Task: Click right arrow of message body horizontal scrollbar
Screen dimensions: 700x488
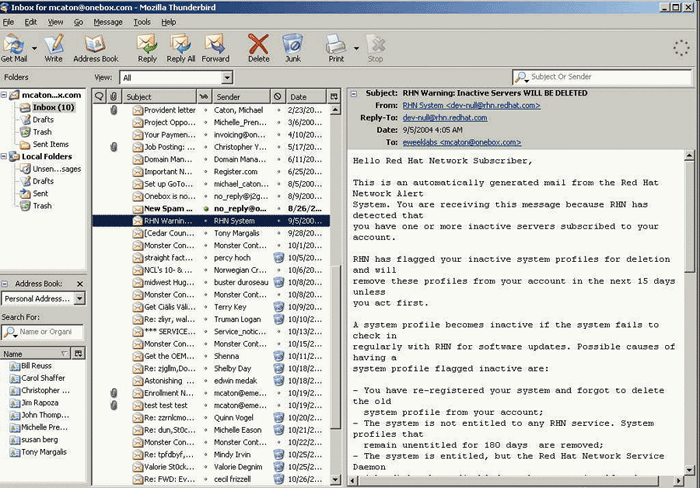Action: coord(679,481)
